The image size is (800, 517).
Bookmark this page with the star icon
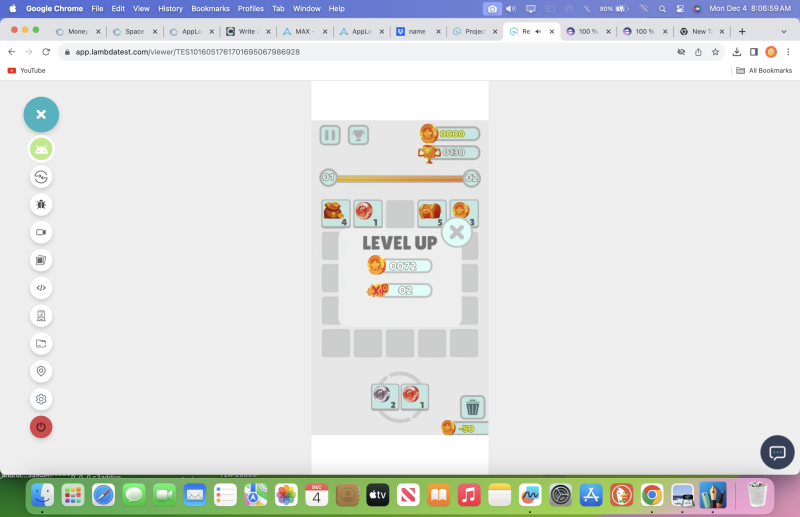tap(715, 52)
